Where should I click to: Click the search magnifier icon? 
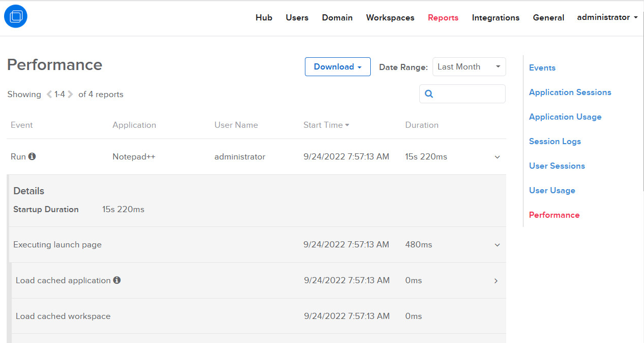coord(429,94)
